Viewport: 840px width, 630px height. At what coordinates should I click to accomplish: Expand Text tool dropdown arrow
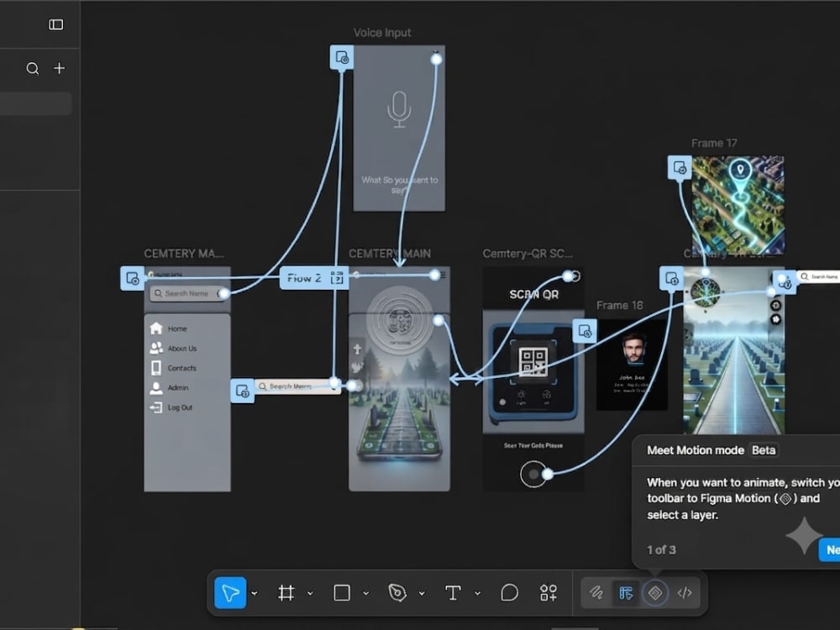(x=477, y=593)
